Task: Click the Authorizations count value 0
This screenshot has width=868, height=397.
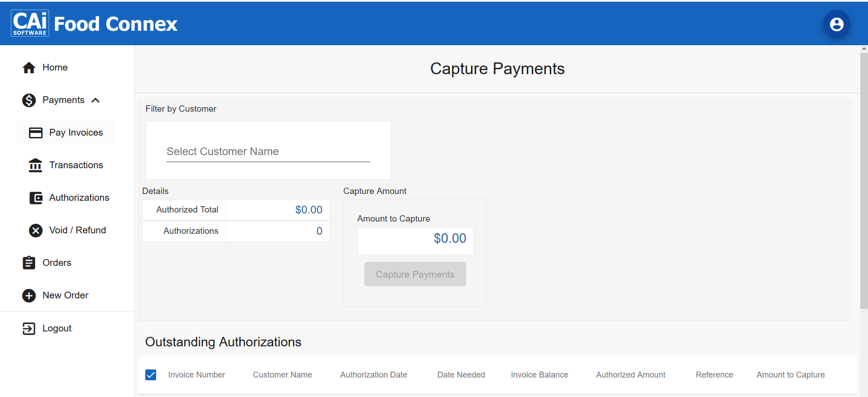Action: point(319,231)
